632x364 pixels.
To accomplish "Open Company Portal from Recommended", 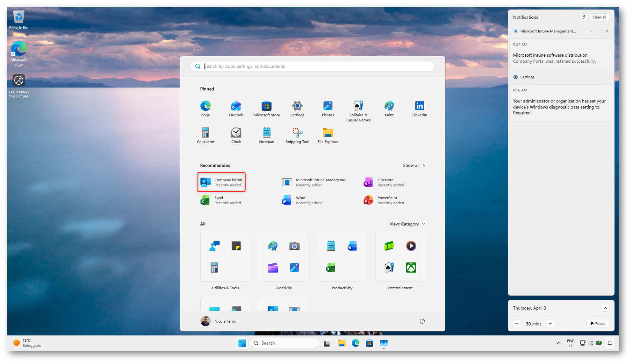I will pos(221,182).
